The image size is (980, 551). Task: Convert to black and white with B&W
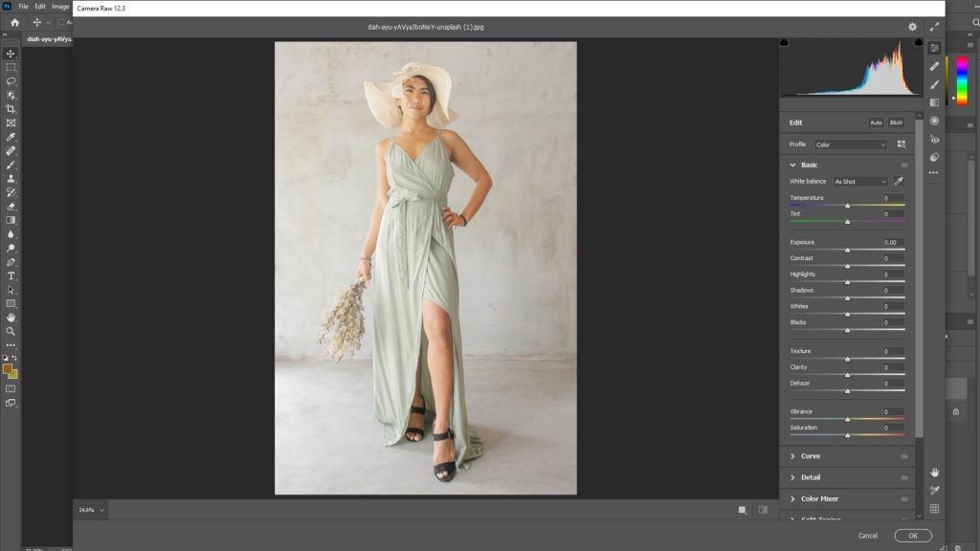pyautogui.click(x=896, y=122)
